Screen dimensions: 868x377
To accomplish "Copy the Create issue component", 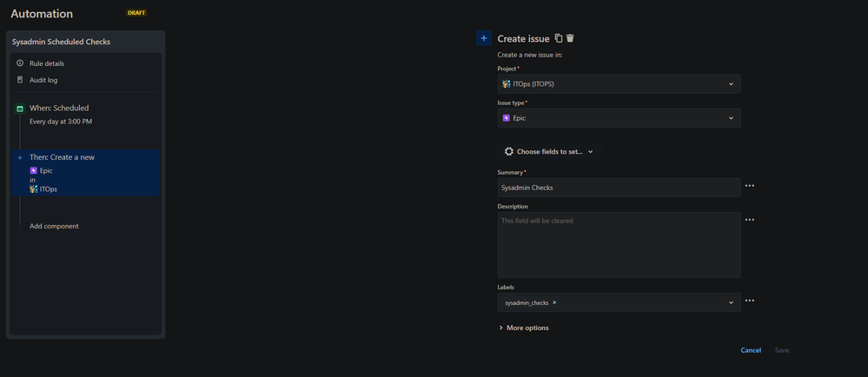I will pos(559,38).
